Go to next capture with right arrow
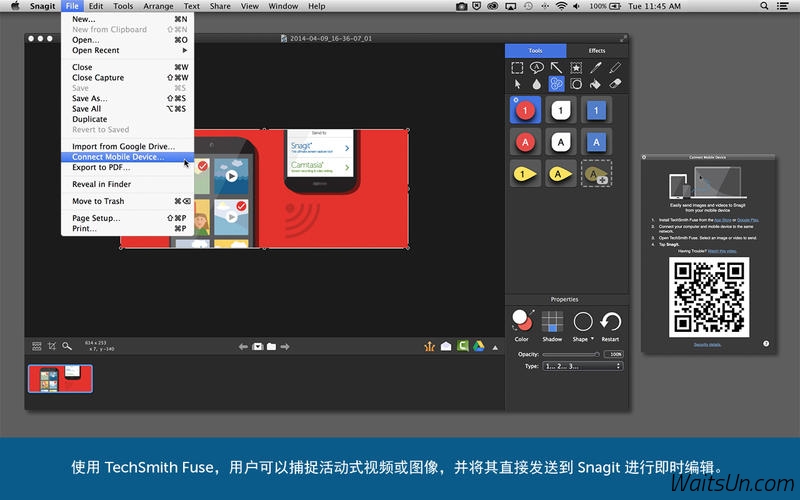Screen dimensions: 800x500 pos(285,347)
